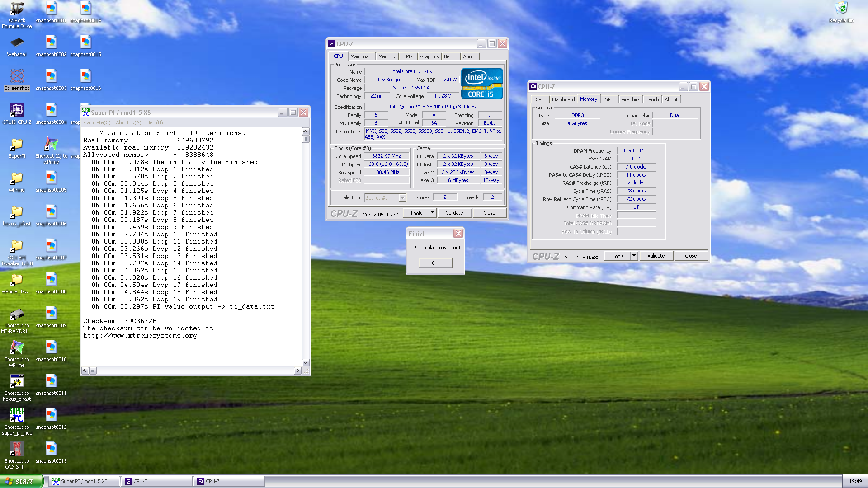The height and width of the screenshot is (488, 868).
Task: Open snapshot0001 image file
Action: pos(51,12)
